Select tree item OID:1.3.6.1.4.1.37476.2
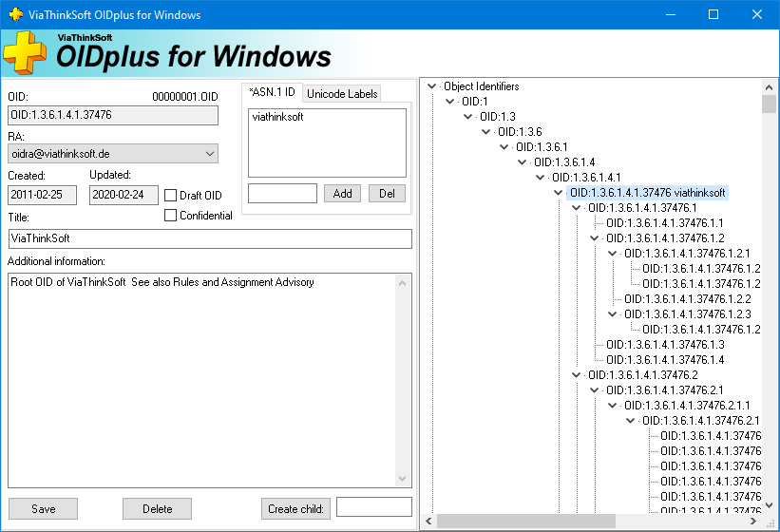The height and width of the screenshot is (532, 780). (642, 375)
